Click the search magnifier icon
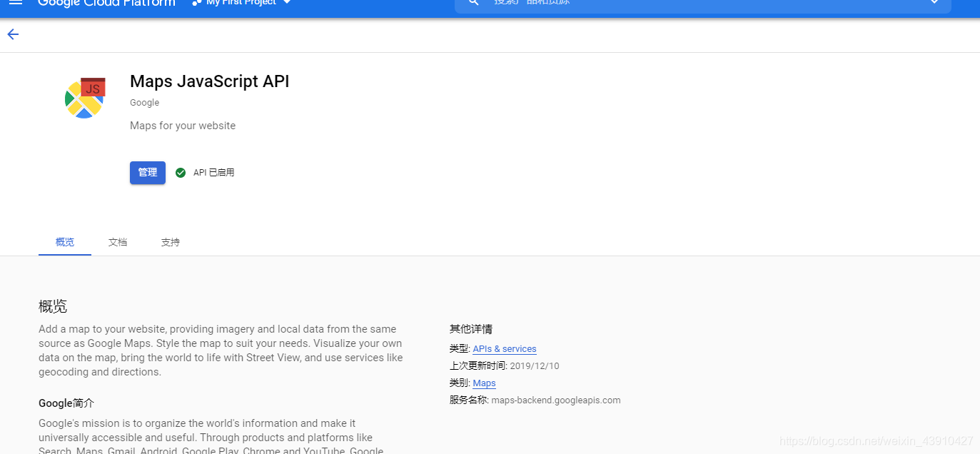 tap(473, 3)
